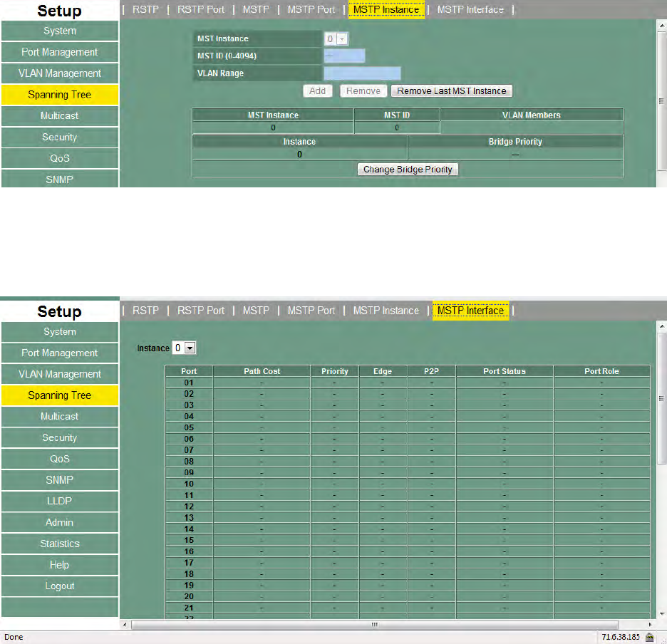667x644 pixels.
Task: Open VLAN Management in lower sidebar
Action: [x=60, y=374]
